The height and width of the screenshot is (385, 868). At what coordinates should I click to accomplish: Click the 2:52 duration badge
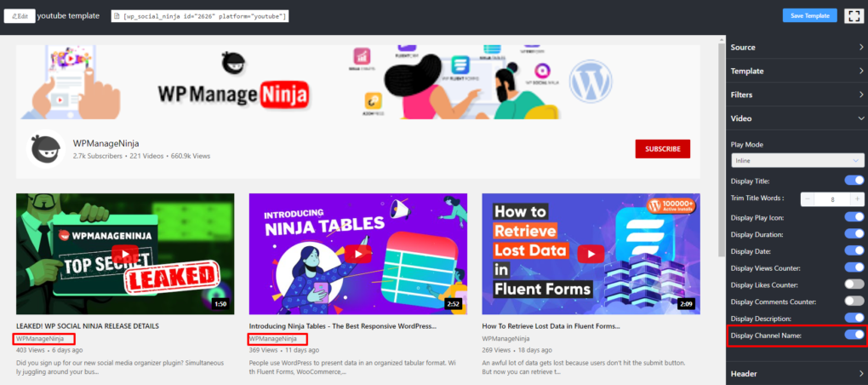[x=454, y=303]
